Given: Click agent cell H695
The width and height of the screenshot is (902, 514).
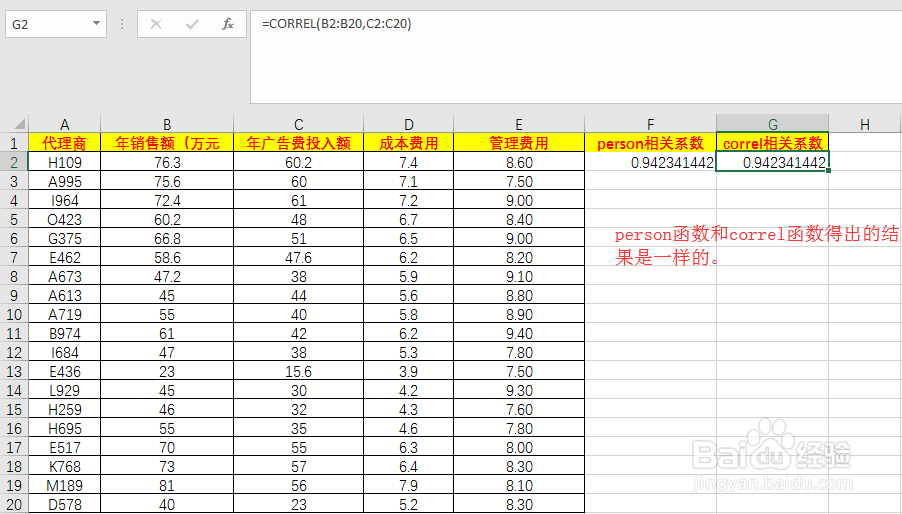Looking at the screenshot, I should pos(64,428).
